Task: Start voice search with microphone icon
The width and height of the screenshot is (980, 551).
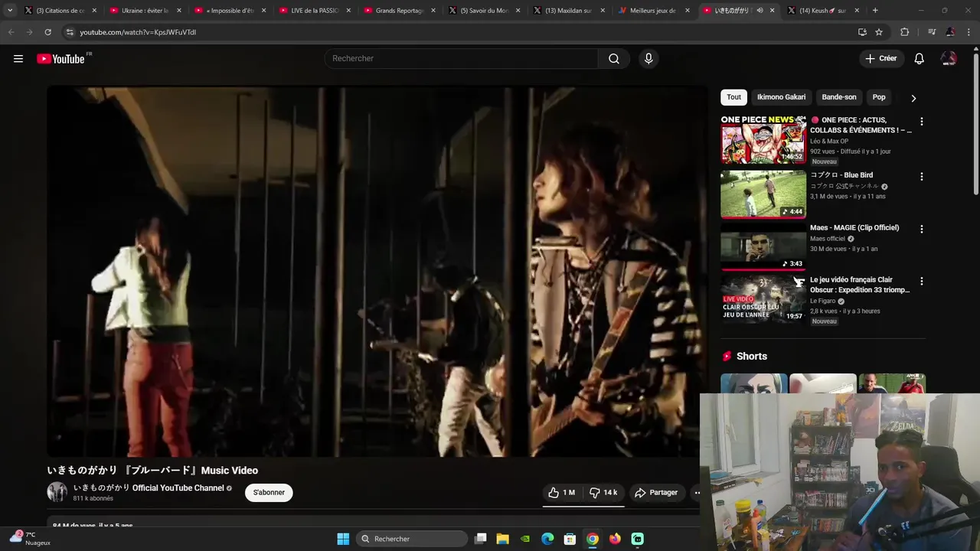Action: 648,59
